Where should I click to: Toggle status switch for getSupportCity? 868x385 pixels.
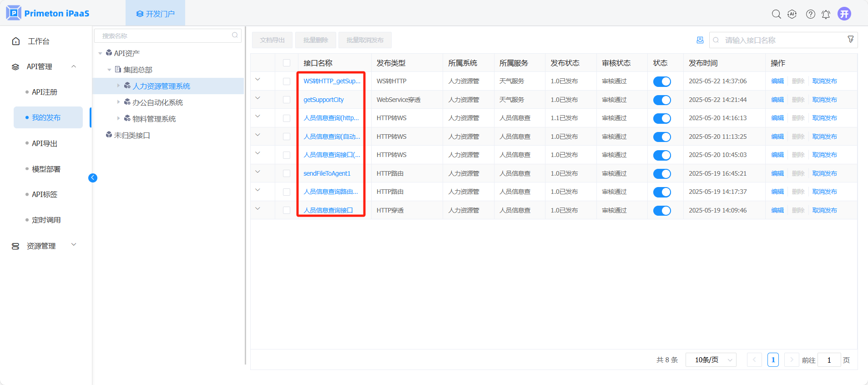(662, 100)
